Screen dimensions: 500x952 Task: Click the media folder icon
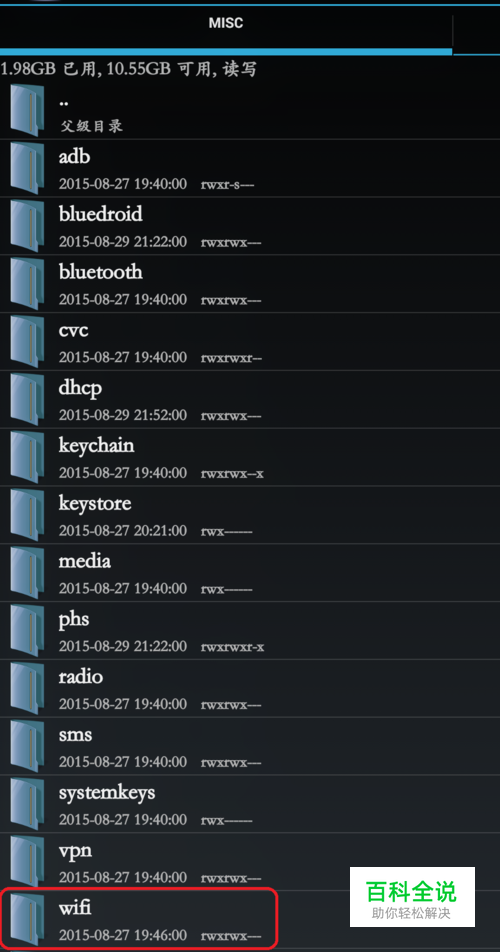pyautogui.click(x=27, y=573)
